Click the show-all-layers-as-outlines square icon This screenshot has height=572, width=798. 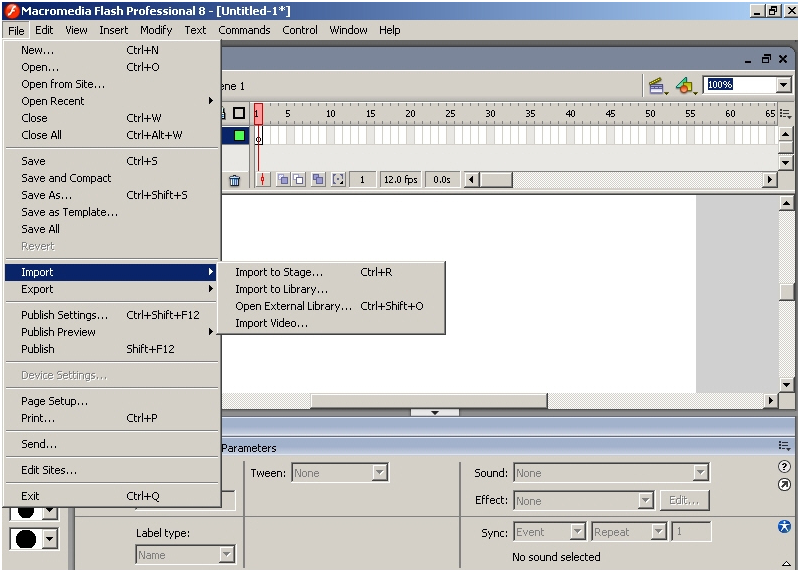point(239,113)
